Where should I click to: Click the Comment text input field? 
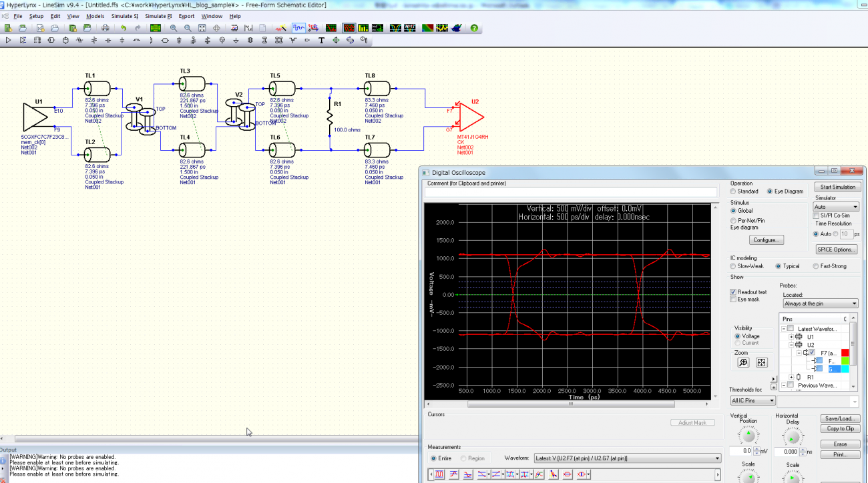click(571, 192)
